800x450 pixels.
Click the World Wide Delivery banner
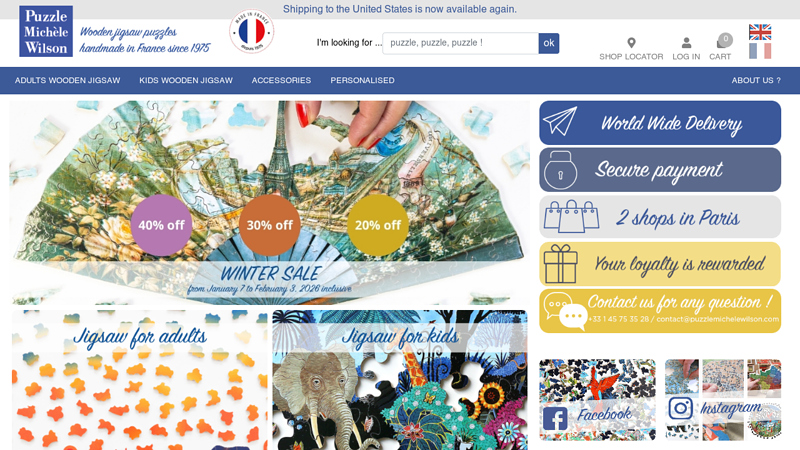660,123
